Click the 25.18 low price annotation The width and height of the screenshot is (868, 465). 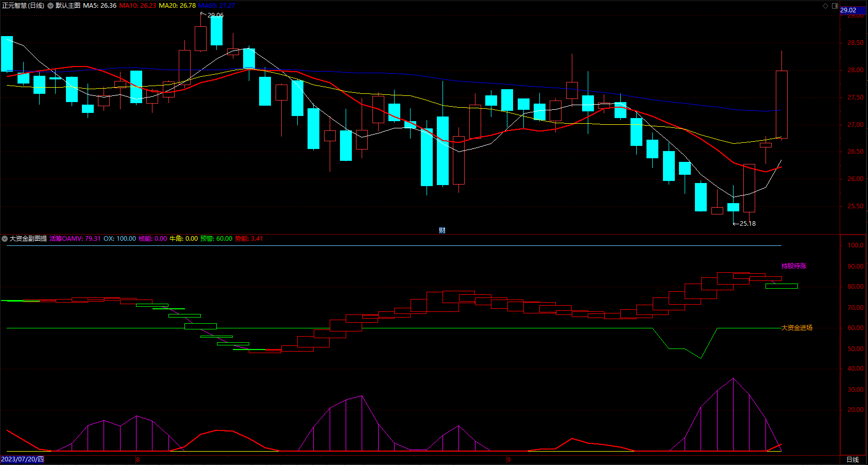point(747,224)
